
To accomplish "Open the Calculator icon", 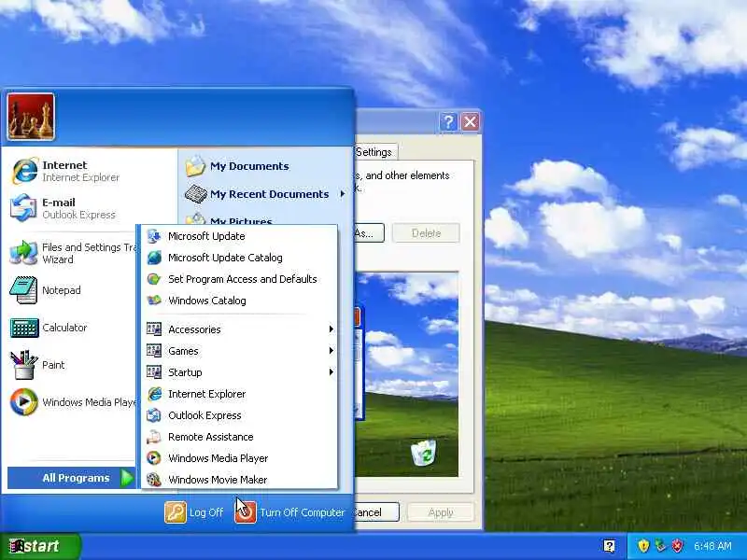I will coord(24,328).
